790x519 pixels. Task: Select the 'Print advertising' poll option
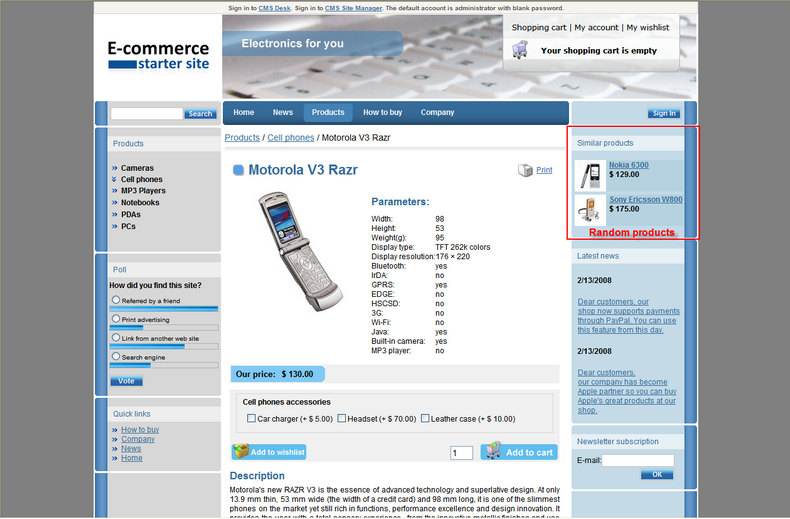pyautogui.click(x=116, y=318)
